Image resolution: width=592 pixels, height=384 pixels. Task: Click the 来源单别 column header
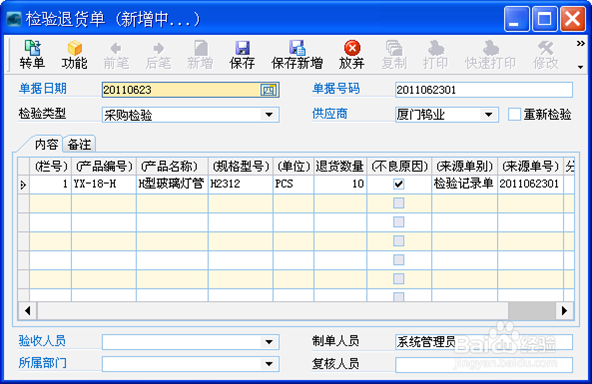click(464, 166)
